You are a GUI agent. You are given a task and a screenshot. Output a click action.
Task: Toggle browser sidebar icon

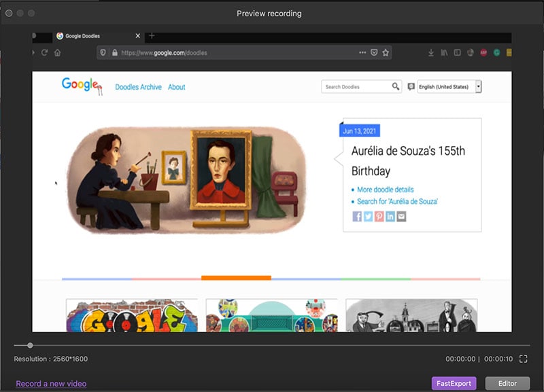pyautogui.click(x=457, y=53)
